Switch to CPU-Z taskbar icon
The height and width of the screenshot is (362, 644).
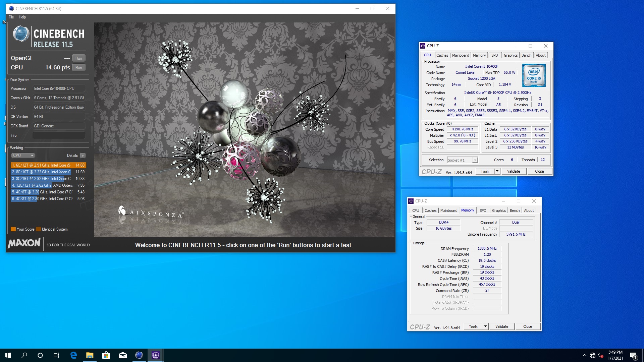click(x=156, y=355)
